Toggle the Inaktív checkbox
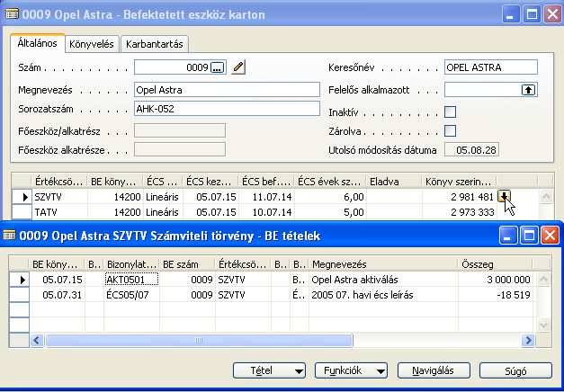Screen dimensions: 564x392 (450, 111)
